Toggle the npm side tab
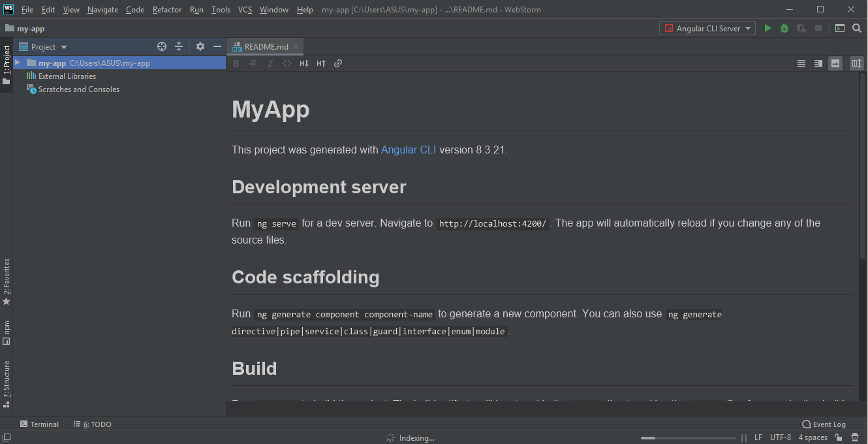The image size is (868, 444). point(7,332)
